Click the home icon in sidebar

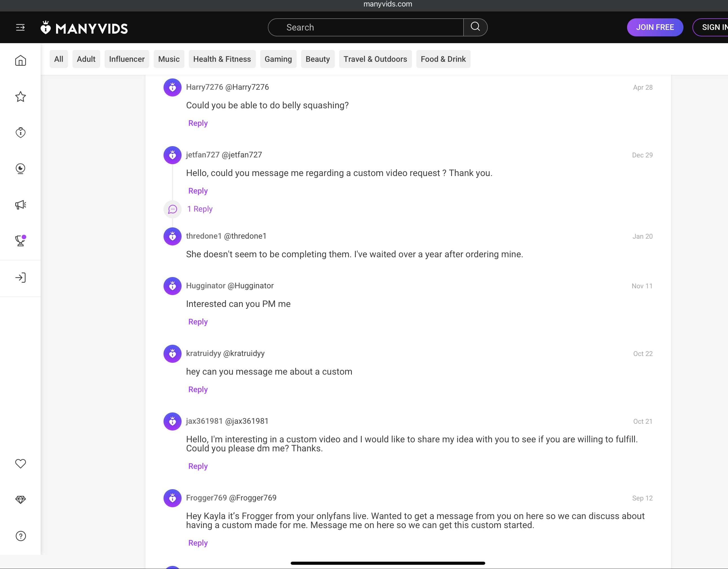click(x=21, y=61)
